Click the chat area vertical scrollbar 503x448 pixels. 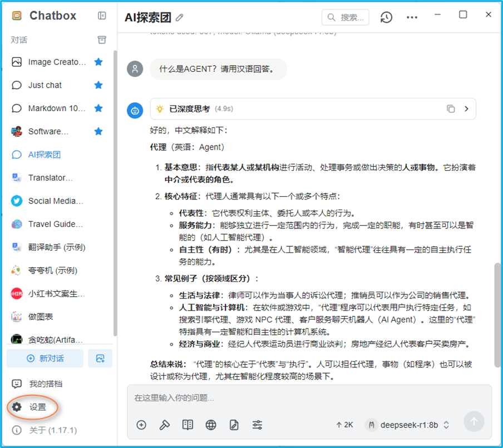point(497,315)
